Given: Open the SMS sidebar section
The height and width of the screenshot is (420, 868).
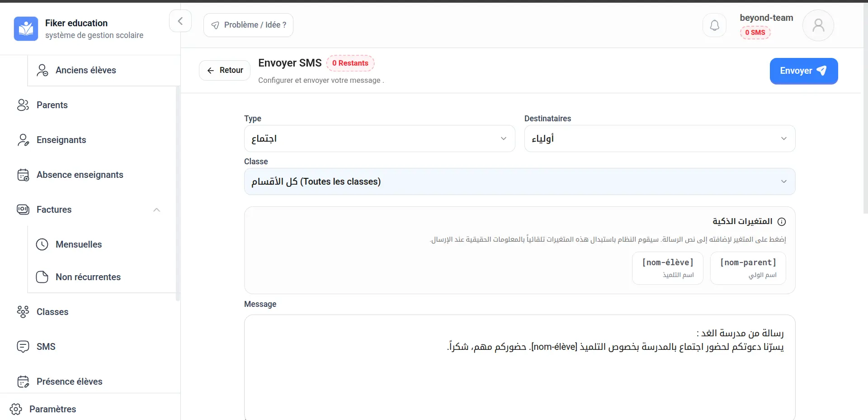Looking at the screenshot, I should point(46,347).
